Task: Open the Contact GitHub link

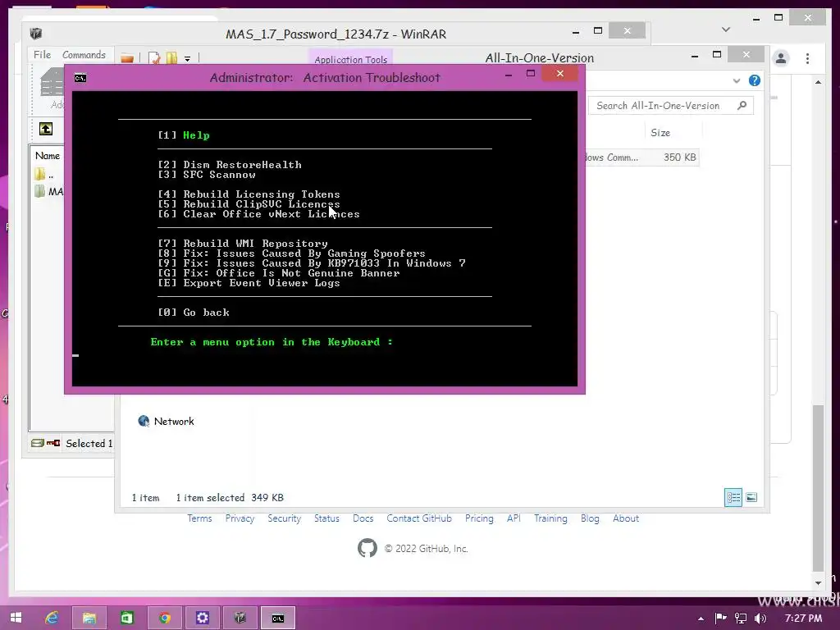Action: point(419,518)
